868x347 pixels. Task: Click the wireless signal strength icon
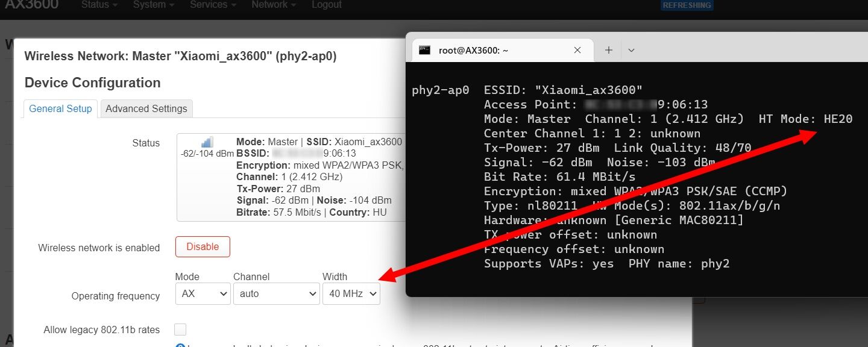click(x=207, y=142)
